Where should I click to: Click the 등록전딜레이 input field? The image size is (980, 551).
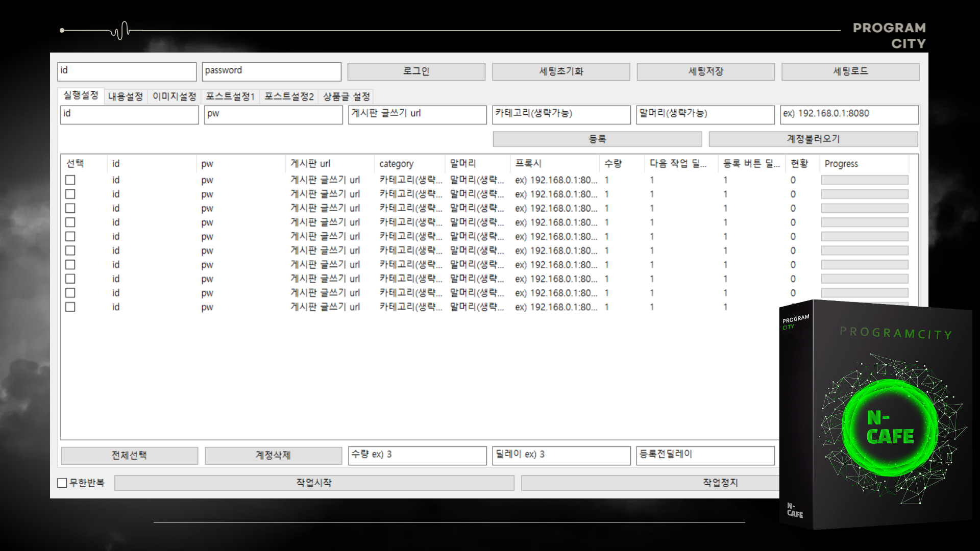point(705,456)
